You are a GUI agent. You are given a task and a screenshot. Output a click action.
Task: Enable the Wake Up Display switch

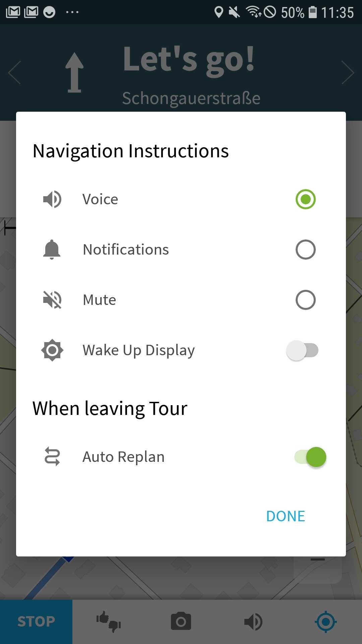[302, 351]
